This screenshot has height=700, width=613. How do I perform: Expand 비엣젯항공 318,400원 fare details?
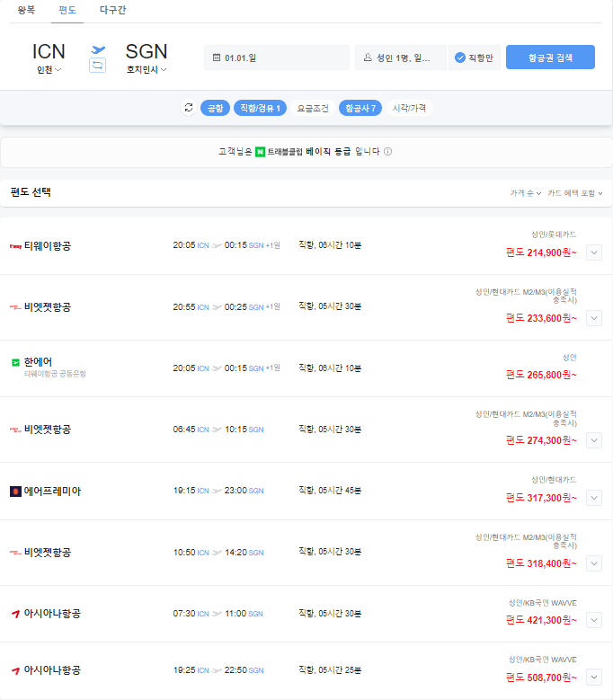594,563
